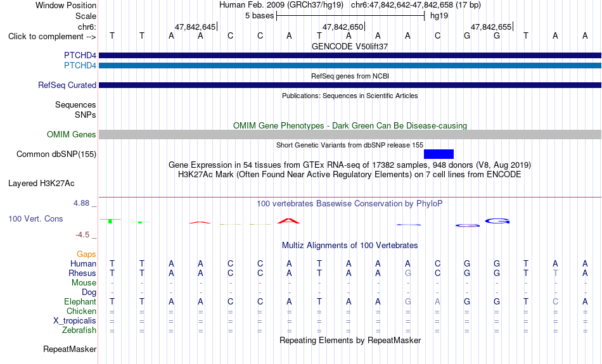Screen dimensions: 602x364
Task: Click the light blue PTCHD4 transcript bar
Action: (350, 66)
